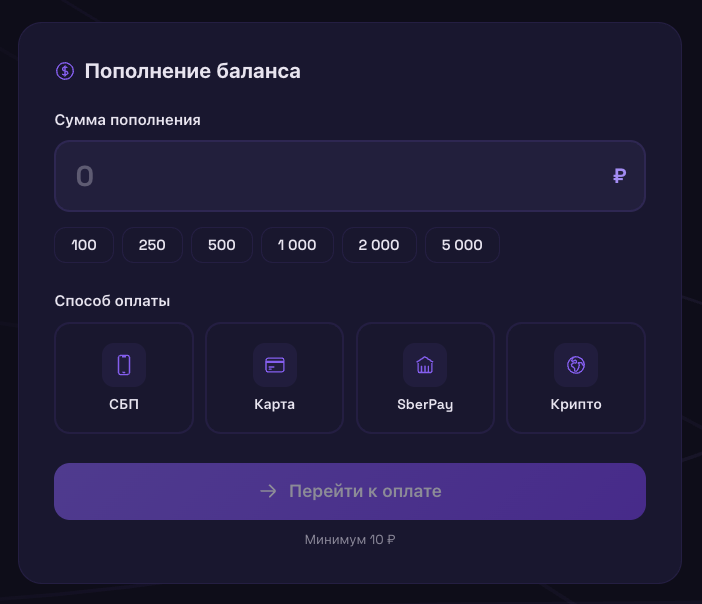Choose Крипто as the payment method

pyautogui.click(x=576, y=378)
